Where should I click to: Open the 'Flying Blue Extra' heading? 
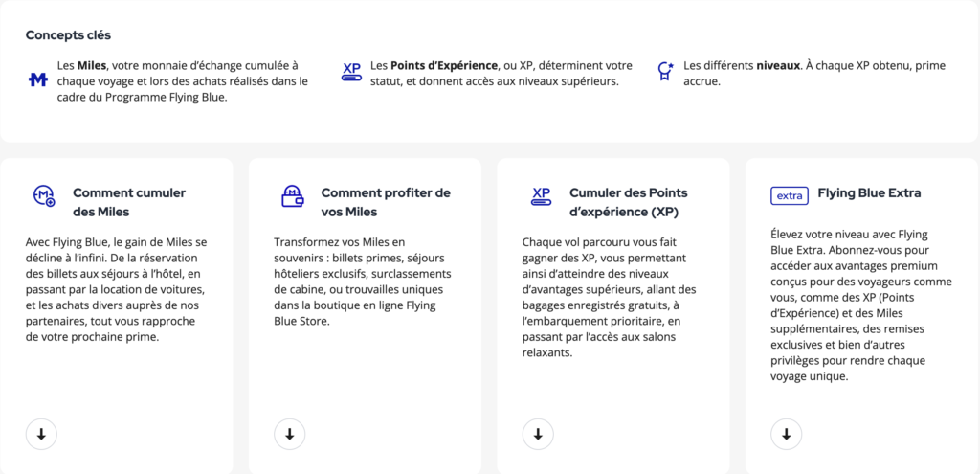click(869, 192)
